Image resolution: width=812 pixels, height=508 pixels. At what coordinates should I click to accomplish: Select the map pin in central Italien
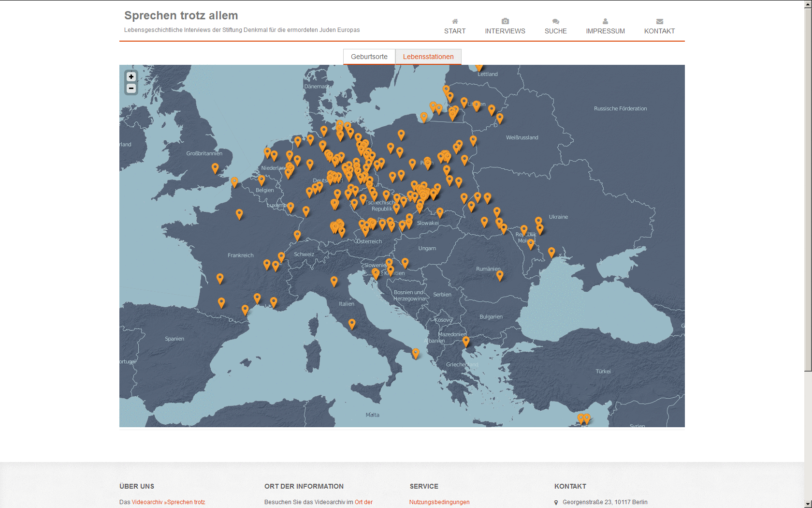pos(352,324)
